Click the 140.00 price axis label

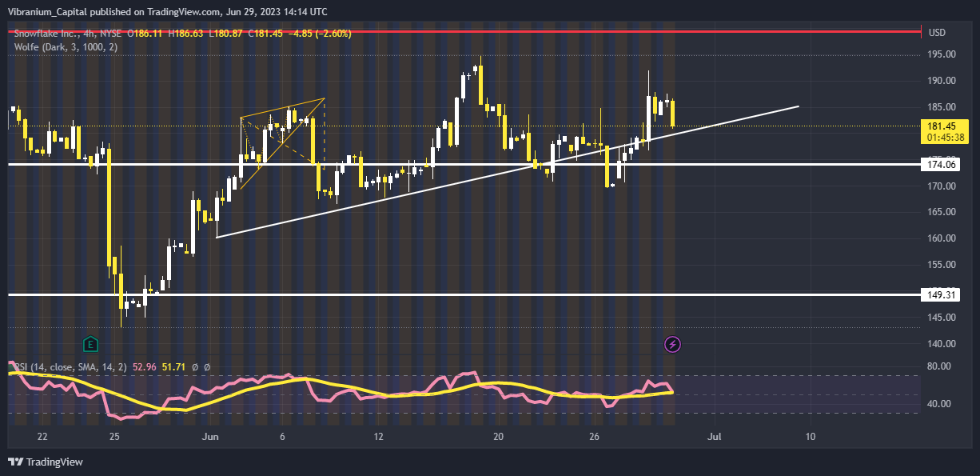pos(942,344)
